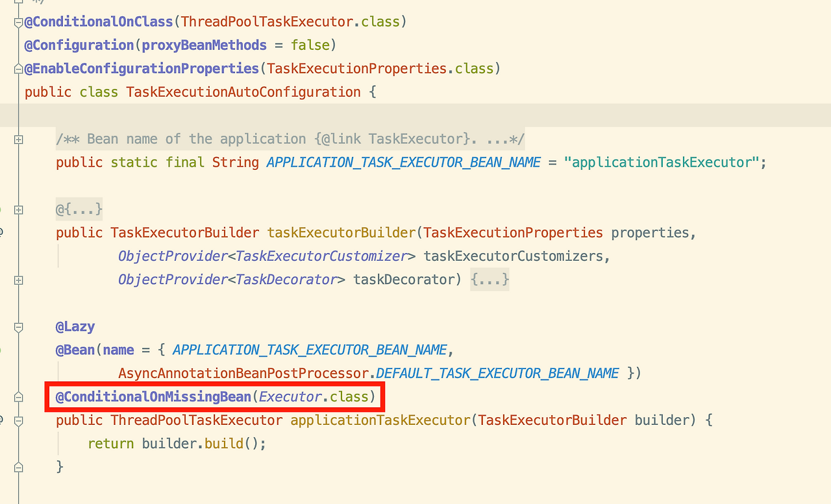
Task: Click the "name" attribute of @Bean
Action: (118, 350)
